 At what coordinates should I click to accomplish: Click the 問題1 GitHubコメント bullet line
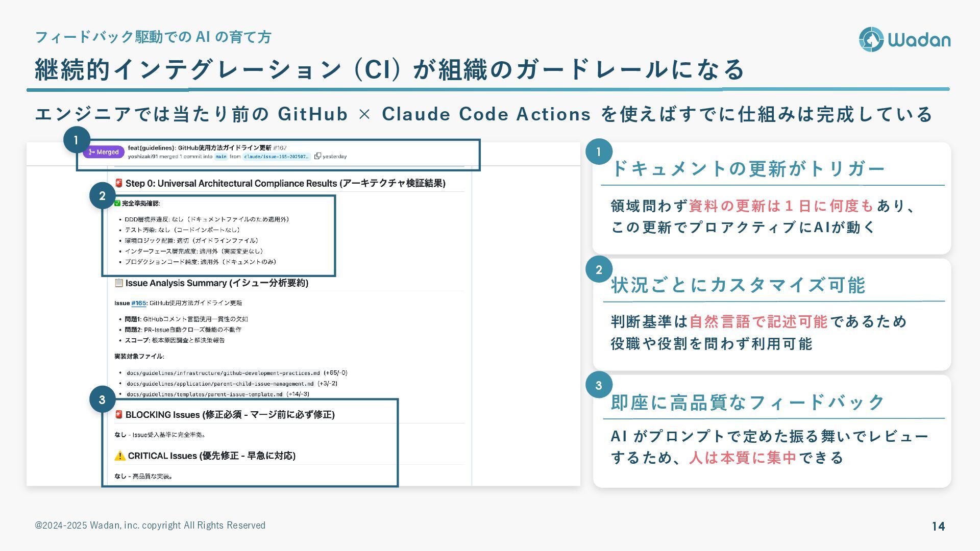[x=186, y=319]
